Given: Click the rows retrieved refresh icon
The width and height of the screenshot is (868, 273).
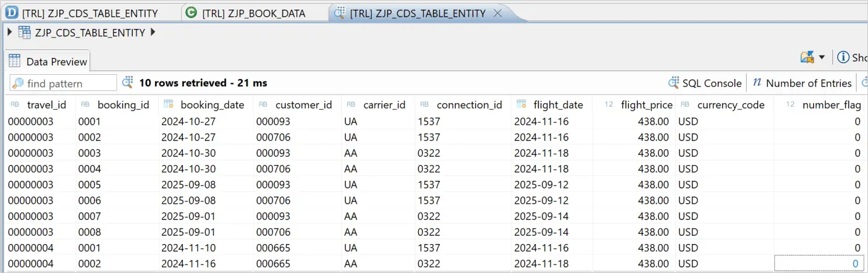Looking at the screenshot, I should coord(128,82).
